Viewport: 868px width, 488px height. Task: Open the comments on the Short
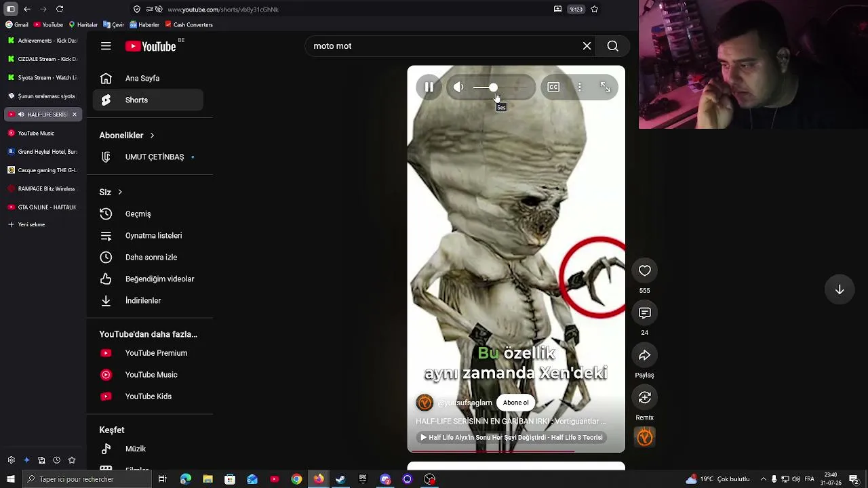click(x=645, y=313)
